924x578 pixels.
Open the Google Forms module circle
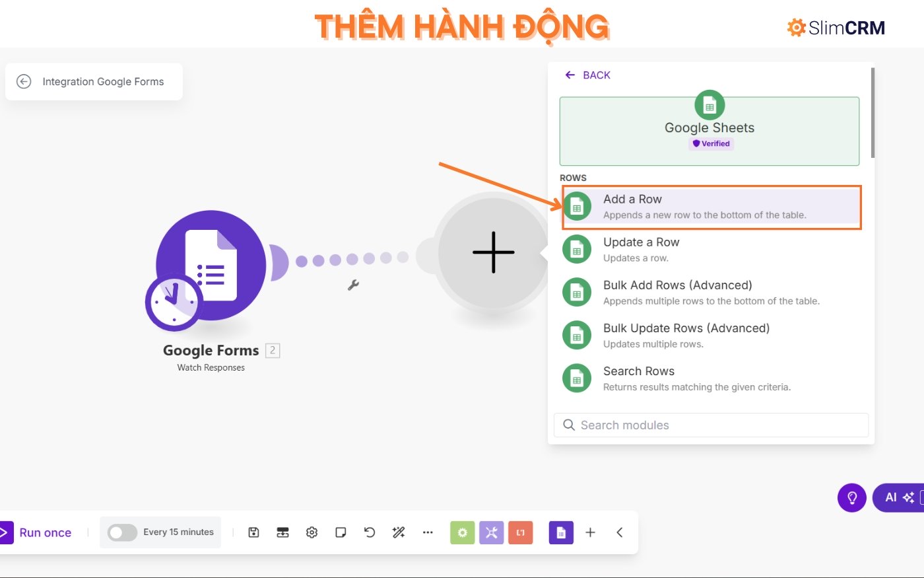click(211, 265)
